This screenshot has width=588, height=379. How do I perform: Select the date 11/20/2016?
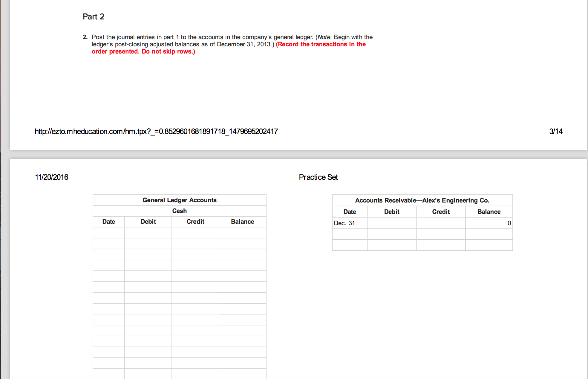51,177
